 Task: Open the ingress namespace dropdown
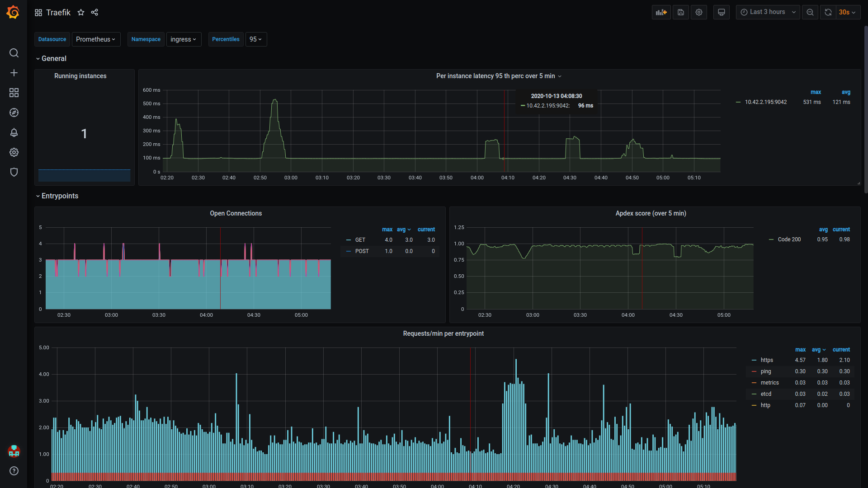pos(184,39)
